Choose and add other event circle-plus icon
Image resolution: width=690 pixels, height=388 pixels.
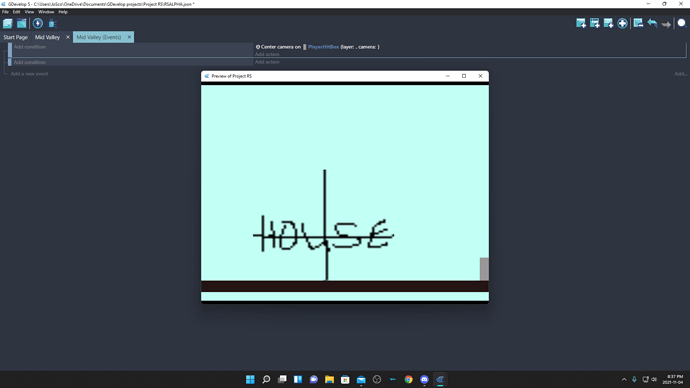click(622, 23)
